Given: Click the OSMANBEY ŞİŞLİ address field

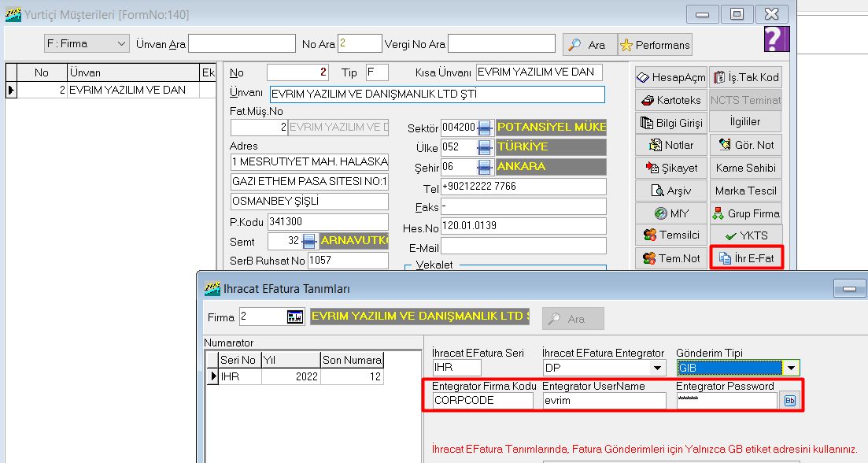Looking at the screenshot, I should coord(309,201).
